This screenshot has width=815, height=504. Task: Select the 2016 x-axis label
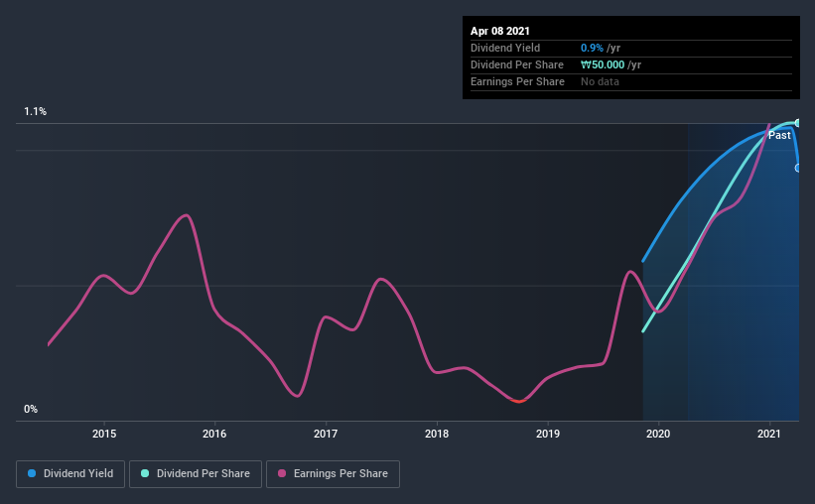coord(214,434)
